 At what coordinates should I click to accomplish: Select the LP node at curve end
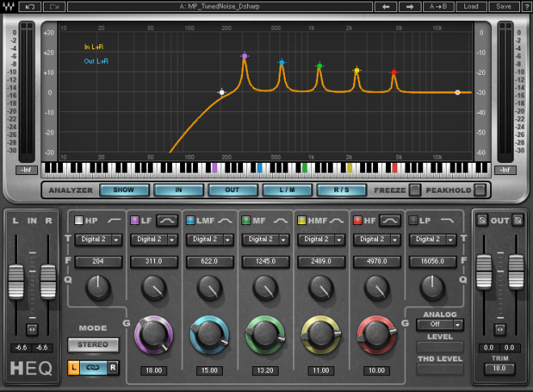458,92
